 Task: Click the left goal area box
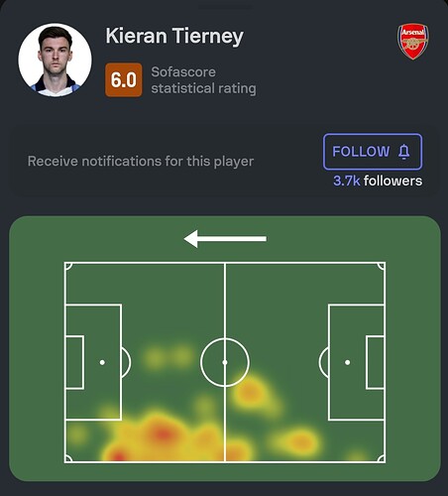pyautogui.click(x=74, y=362)
